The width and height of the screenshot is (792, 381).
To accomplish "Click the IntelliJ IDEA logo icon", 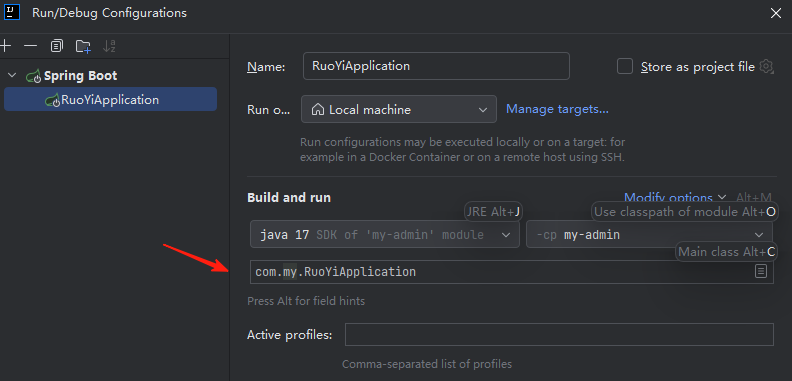I will [x=12, y=12].
